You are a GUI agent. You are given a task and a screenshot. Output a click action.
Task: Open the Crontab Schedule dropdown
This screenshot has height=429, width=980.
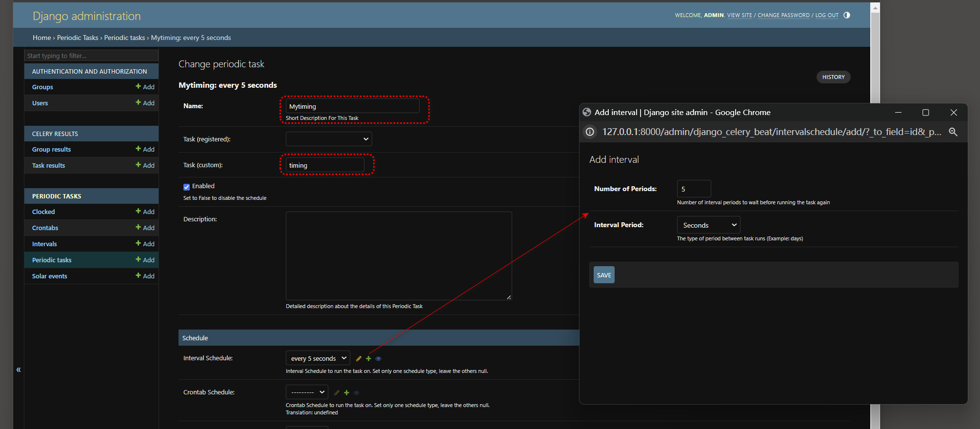pos(307,392)
